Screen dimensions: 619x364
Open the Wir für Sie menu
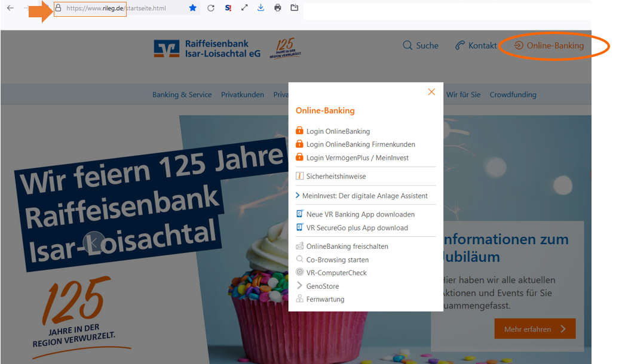[x=464, y=95]
